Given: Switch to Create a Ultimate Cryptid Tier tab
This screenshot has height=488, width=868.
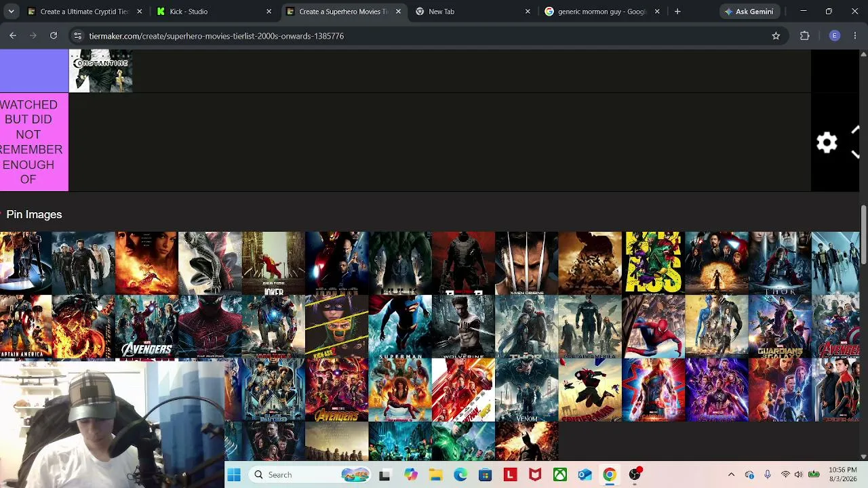Looking at the screenshot, I should (x=84, y=12).
